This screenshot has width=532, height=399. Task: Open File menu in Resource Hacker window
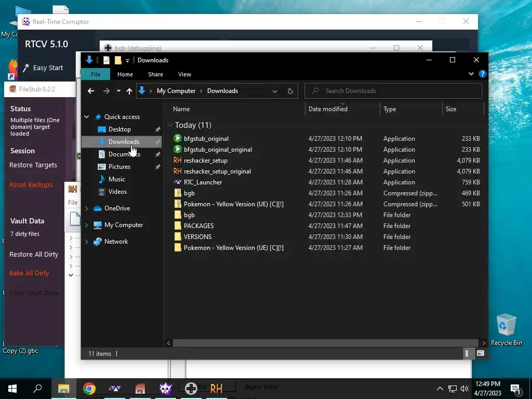tap(73, 203)
